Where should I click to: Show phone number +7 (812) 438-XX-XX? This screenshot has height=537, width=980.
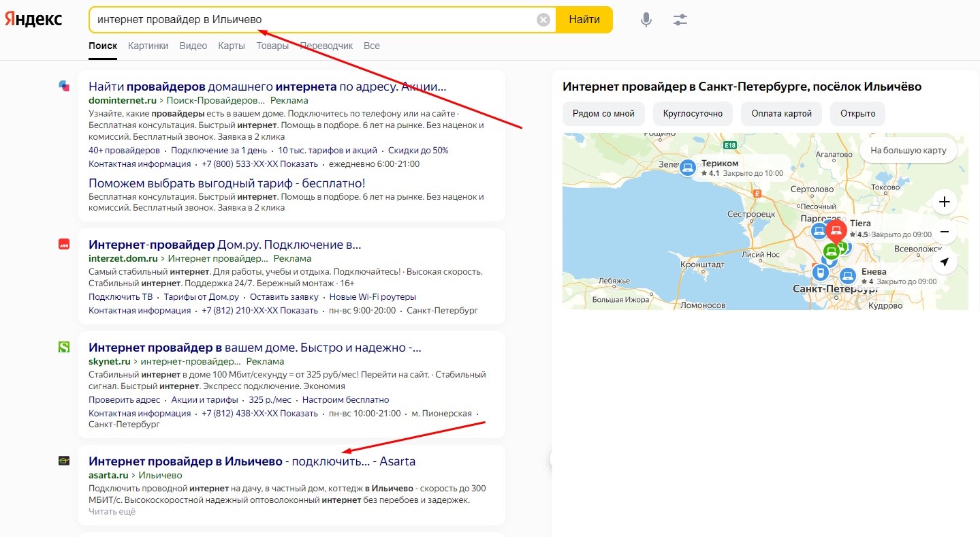tap(259, 413)
